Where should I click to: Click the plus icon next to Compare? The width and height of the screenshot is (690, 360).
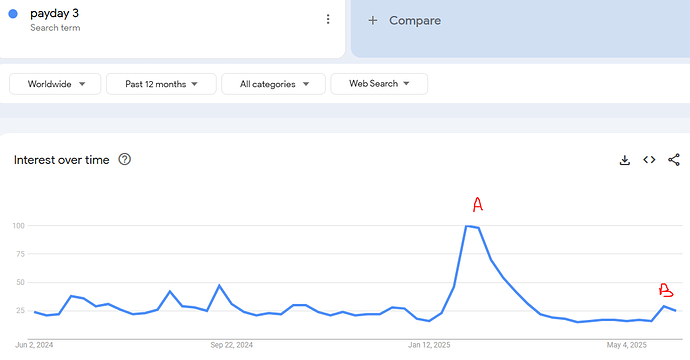tap(373, 20)
